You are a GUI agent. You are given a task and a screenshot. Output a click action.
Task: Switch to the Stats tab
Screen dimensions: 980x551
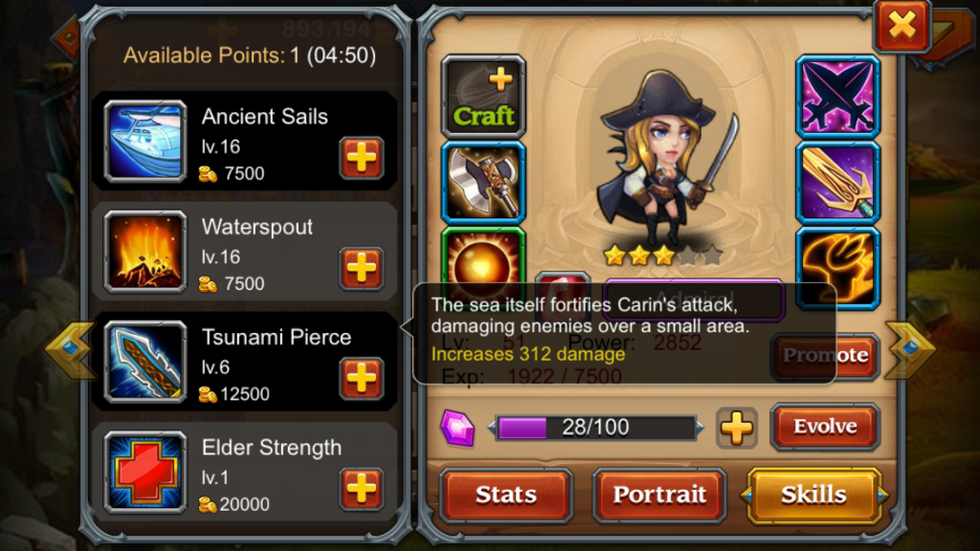[505, 495]
